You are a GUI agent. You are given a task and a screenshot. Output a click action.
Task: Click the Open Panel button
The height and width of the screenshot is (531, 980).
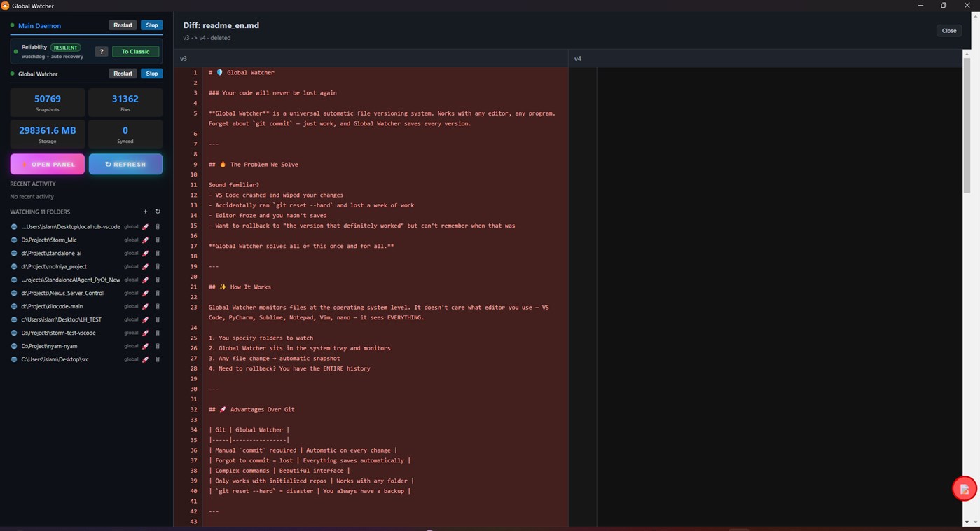tap(48, 164)
